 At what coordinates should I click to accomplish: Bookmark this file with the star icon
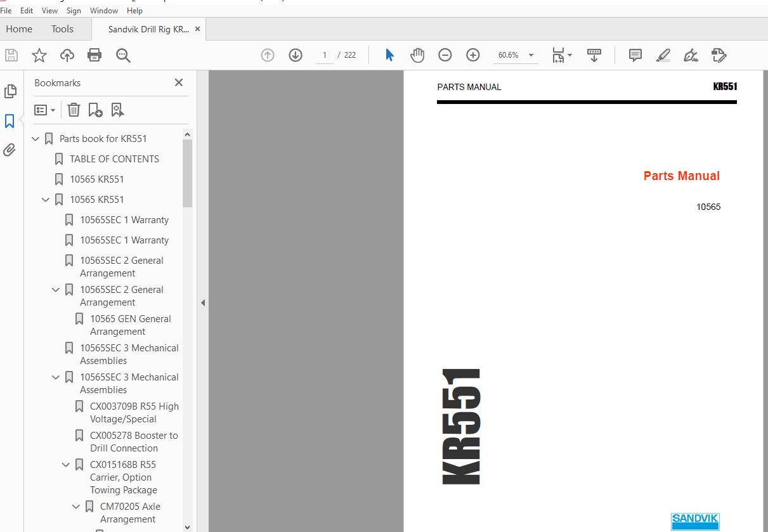(x=39, y=55)
